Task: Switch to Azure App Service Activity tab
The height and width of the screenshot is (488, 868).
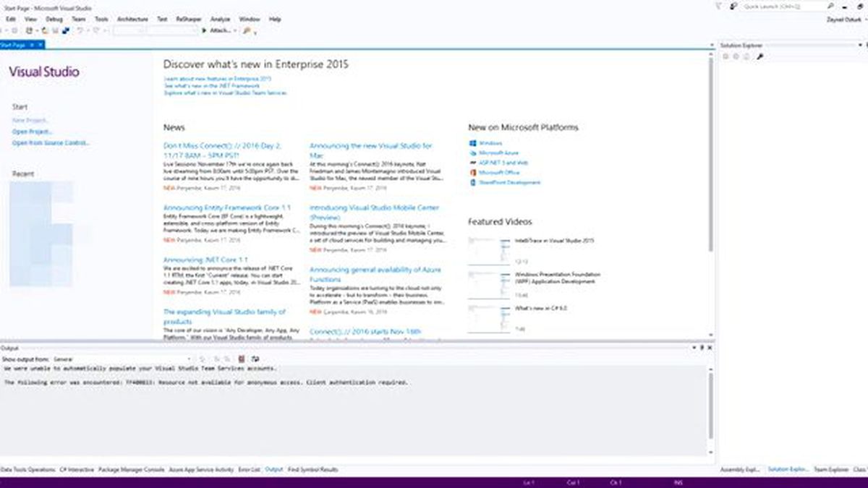Action: coord(201,470)
